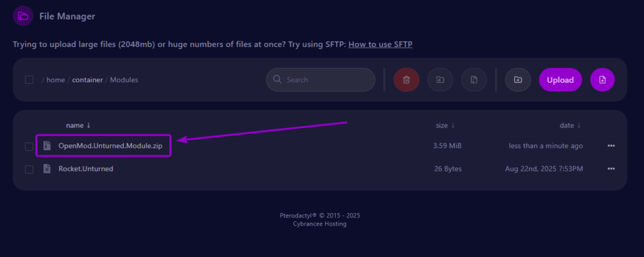Click the red trash delete icon

pos(406,80)
